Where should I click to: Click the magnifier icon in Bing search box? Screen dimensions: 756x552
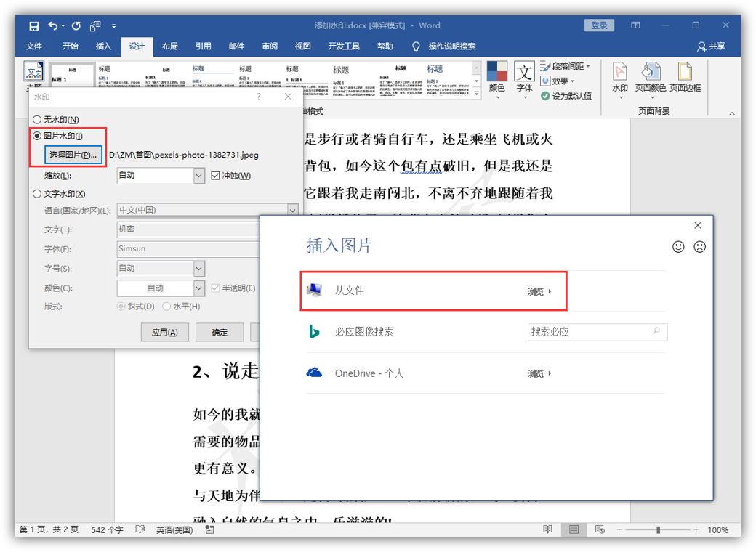tap(656, 331)
